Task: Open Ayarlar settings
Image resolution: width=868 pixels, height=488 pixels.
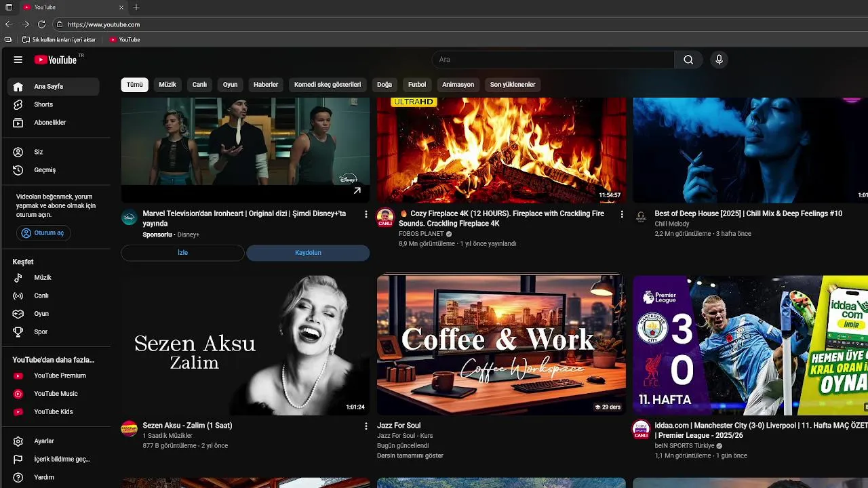Action: click(54, 441)
